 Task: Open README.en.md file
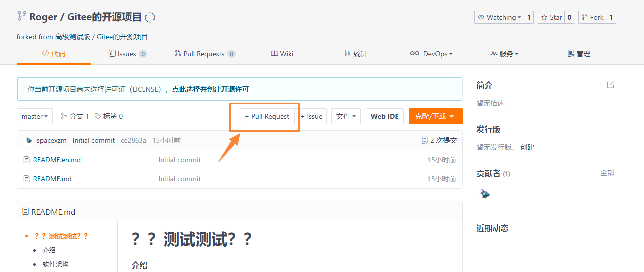coord(57,160)
